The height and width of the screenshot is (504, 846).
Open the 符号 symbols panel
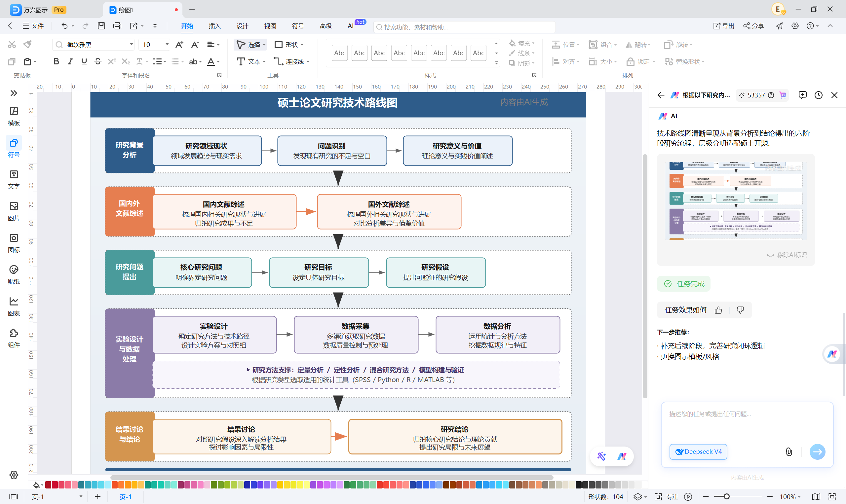(x=14, y=147)
